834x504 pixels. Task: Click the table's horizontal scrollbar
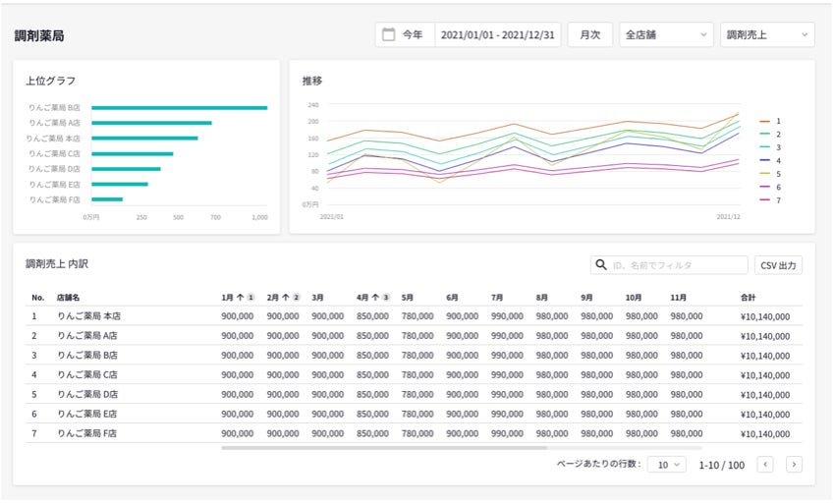pyautogui.click(x=383, y=448)
